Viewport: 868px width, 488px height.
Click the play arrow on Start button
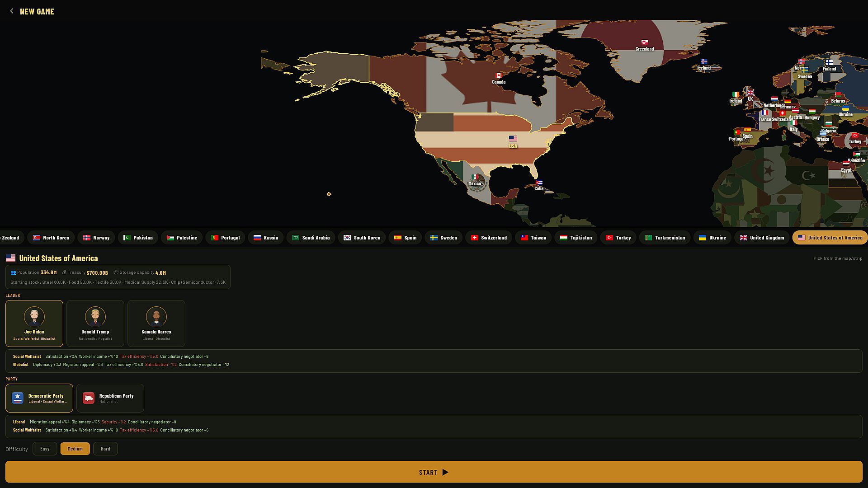(445, 472)
